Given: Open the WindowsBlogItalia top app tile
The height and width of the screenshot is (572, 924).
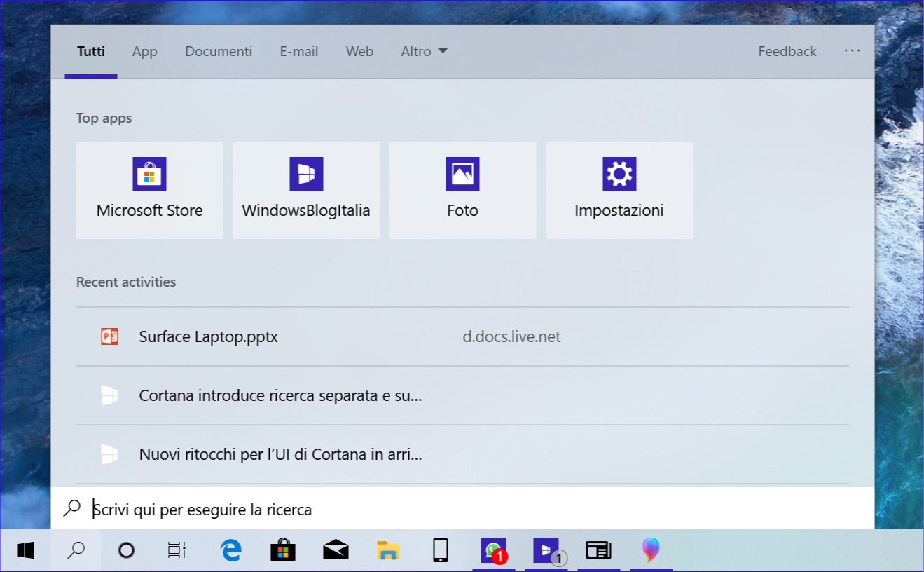Looking at the screenshot, I should [306, 191].
